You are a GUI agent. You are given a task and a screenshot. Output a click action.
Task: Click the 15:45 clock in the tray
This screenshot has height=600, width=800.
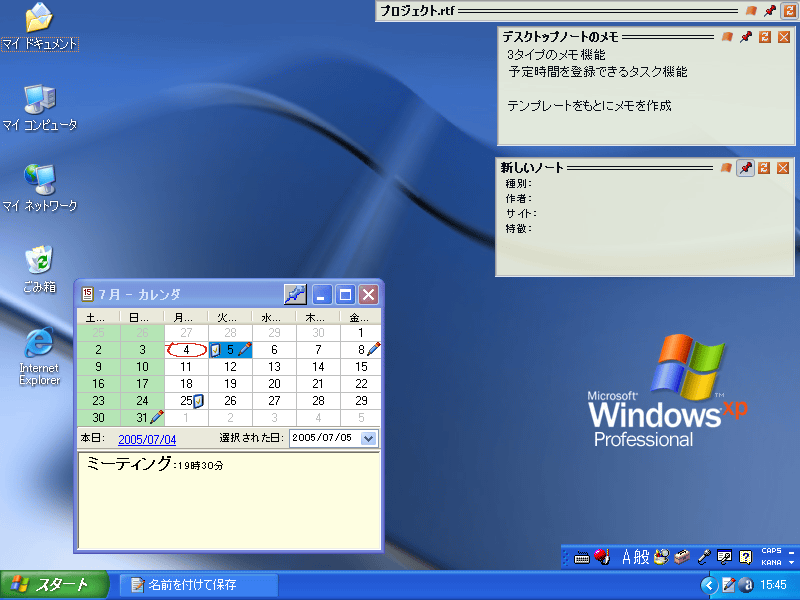[x=773, y=585]
